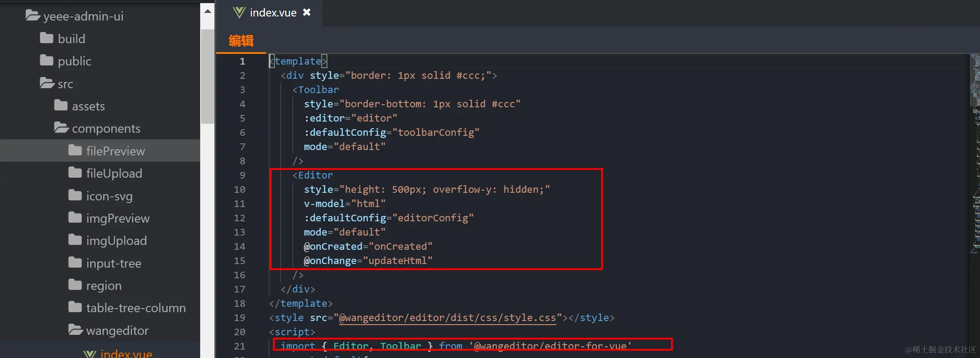This screenshot has height=358, width=980.
Task: Place cursor on <template> opening tag
Action: (x=298, y=61)
